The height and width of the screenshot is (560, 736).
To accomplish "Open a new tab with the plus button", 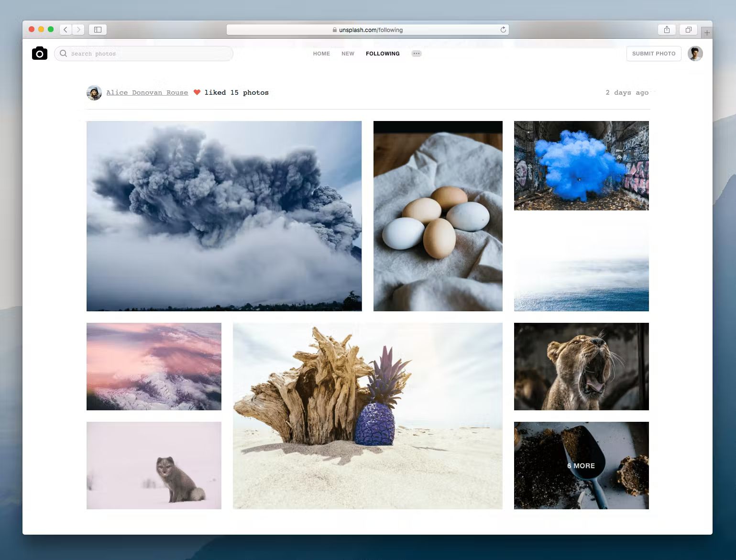I will click(x=707, y=32).
